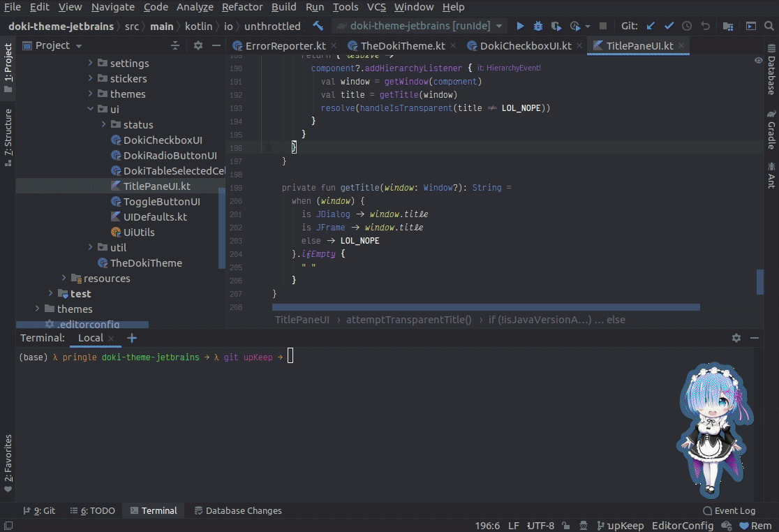
Task: Click the editor horizontal scrollbar
Action: [x=486, y=307]
